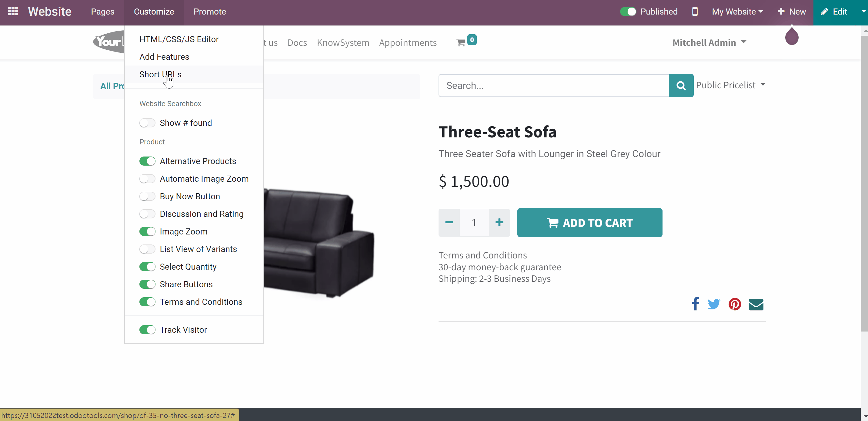Expand the Public Pricelist dropdown
The width and height of the screenshot is (868, 421).
pos(730,85)
